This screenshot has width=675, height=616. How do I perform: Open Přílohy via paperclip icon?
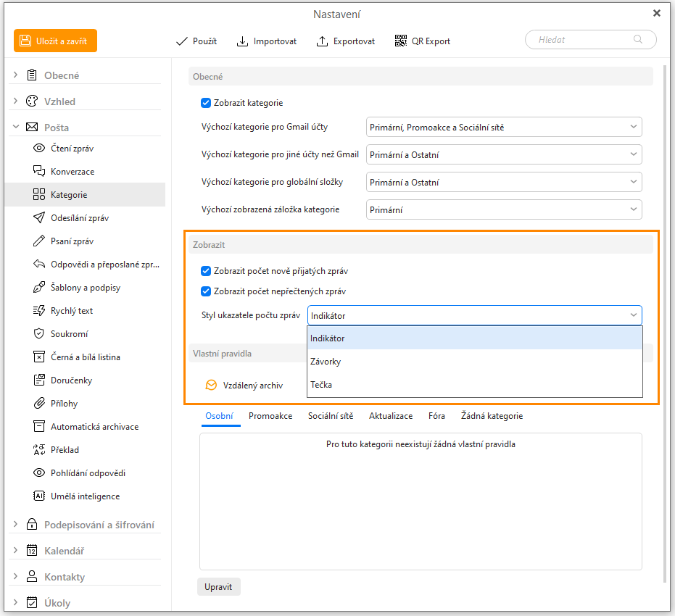click(39, 404)
